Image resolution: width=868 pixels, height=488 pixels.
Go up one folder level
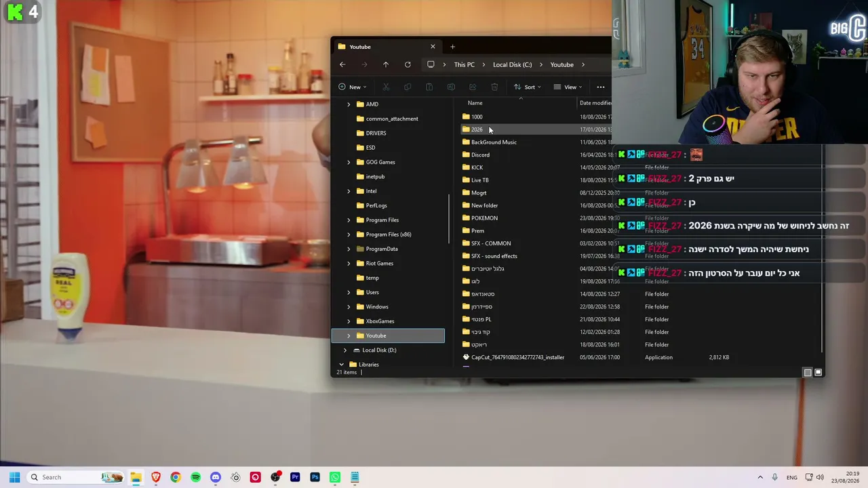(386, 64)
